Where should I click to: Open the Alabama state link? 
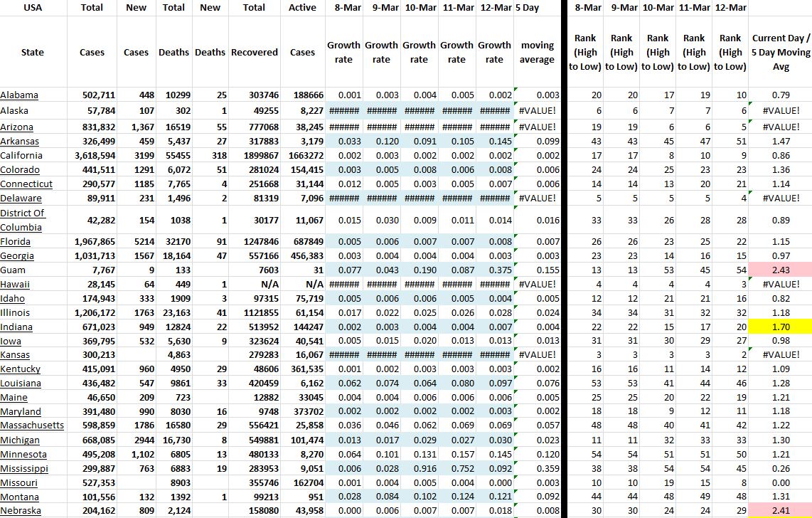point(19,95)
